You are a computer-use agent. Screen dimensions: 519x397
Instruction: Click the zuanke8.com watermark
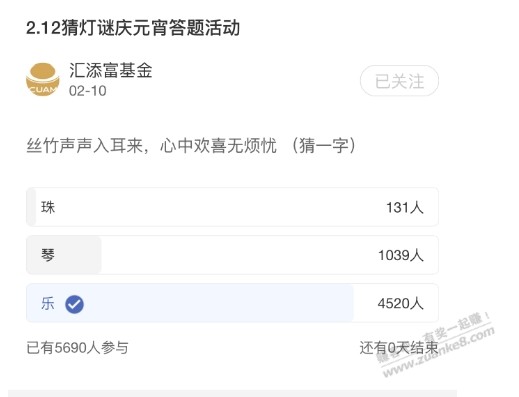pyautogui.click(x=439, y=351)
